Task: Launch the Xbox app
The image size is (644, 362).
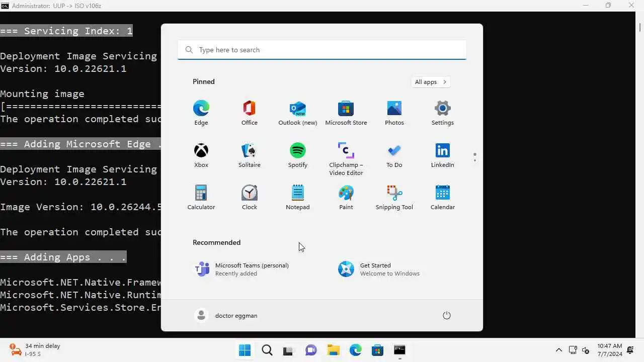Action: pyautogui.click(x=201, y=155)
